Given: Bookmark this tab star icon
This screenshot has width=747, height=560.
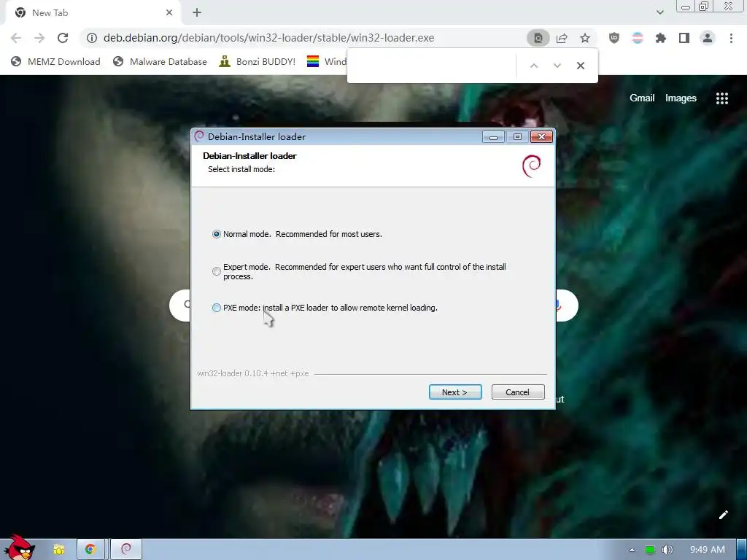Looking at the screenshot, I should tap(585, 38).
